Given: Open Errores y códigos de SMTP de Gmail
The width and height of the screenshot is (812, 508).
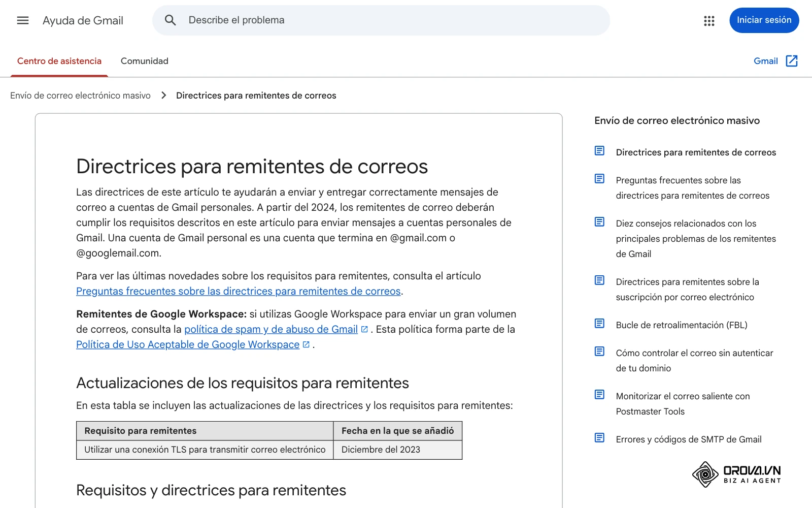Looking at the screenshot, I should tap(689, 439).
